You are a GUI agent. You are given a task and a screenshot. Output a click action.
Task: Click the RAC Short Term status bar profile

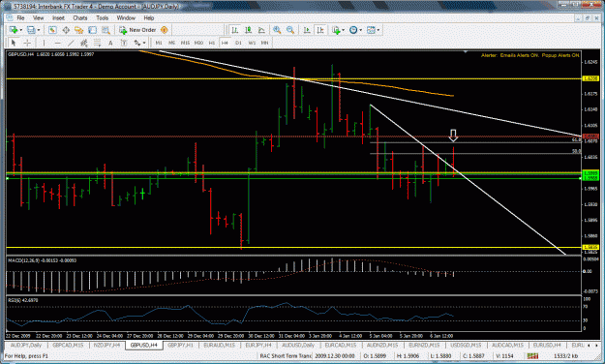pyautogui.click(x=286, y=356)
